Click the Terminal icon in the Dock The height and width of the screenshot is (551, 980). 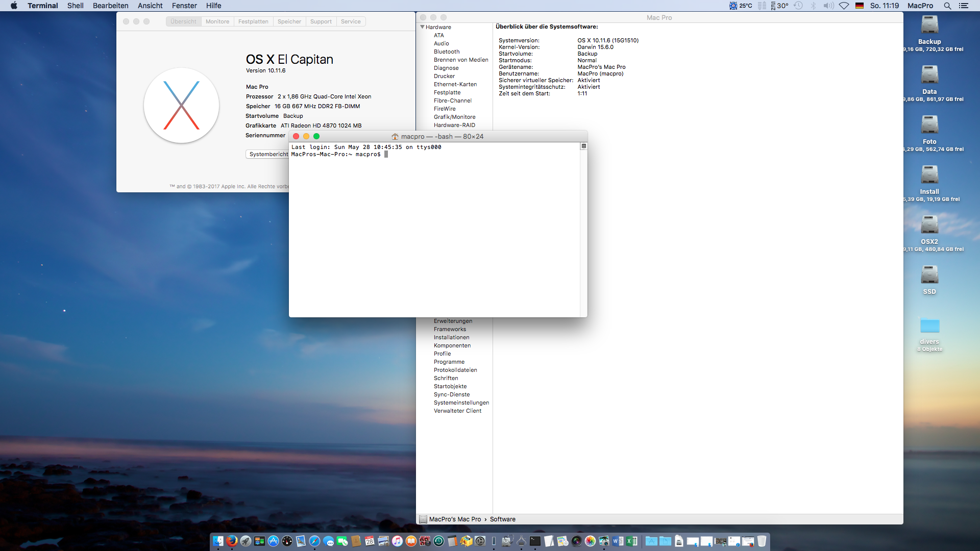point(535,541)
